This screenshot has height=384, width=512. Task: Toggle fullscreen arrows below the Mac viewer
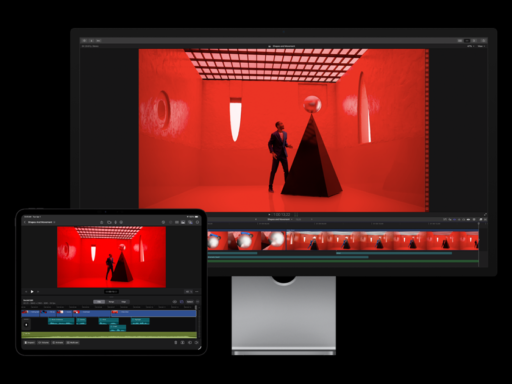[485, 215]
